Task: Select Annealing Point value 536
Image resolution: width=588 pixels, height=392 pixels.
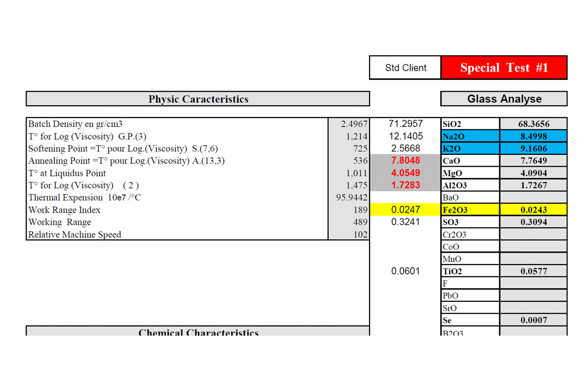Action: point(349,161)
